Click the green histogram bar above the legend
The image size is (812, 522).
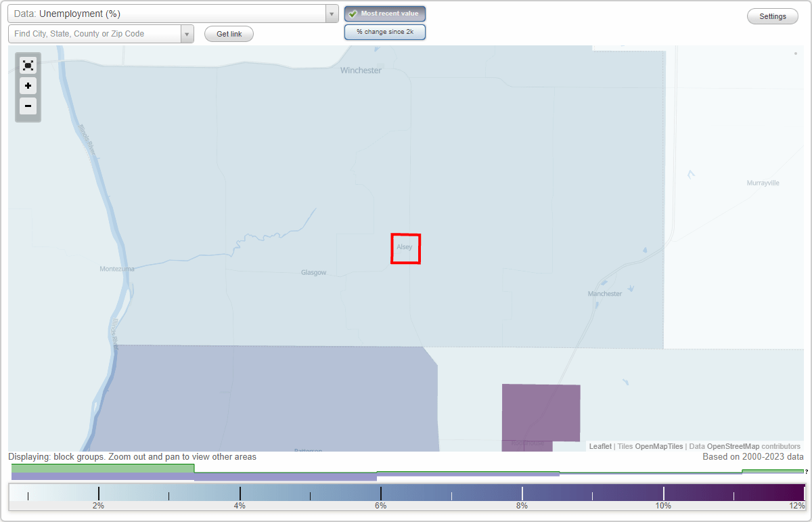(103, 468)
